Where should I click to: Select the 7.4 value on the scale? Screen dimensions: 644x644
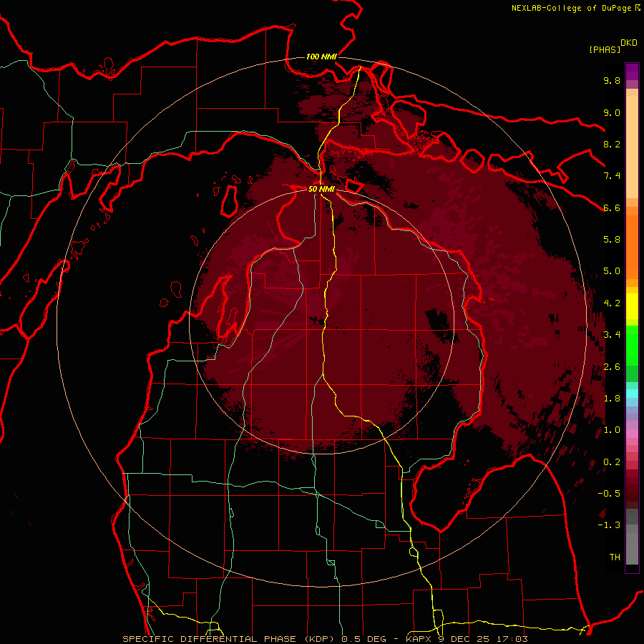612,176
